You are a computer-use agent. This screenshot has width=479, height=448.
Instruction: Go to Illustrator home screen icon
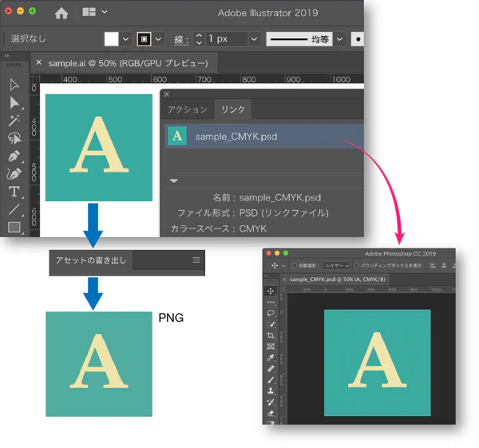(x=61, y=13)
